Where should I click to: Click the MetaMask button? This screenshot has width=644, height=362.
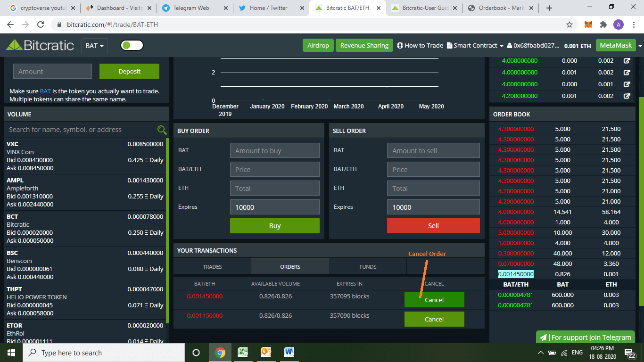(615, 45)
